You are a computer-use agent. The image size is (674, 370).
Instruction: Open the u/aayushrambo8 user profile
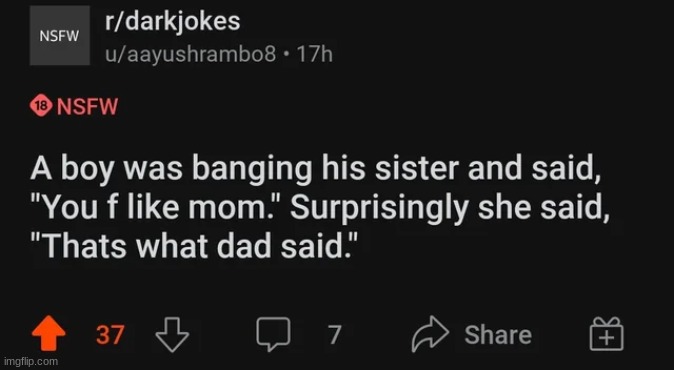tap(190, 54)
